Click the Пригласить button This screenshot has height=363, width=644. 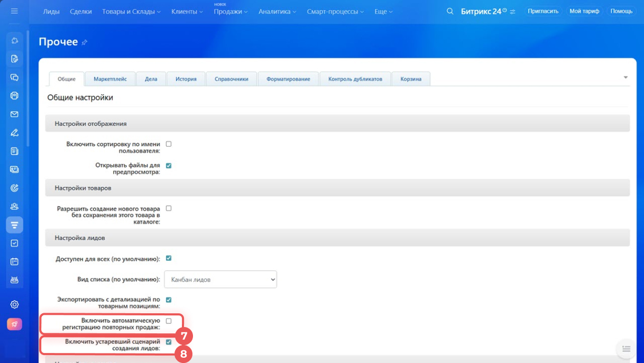[x=543, y=11]
